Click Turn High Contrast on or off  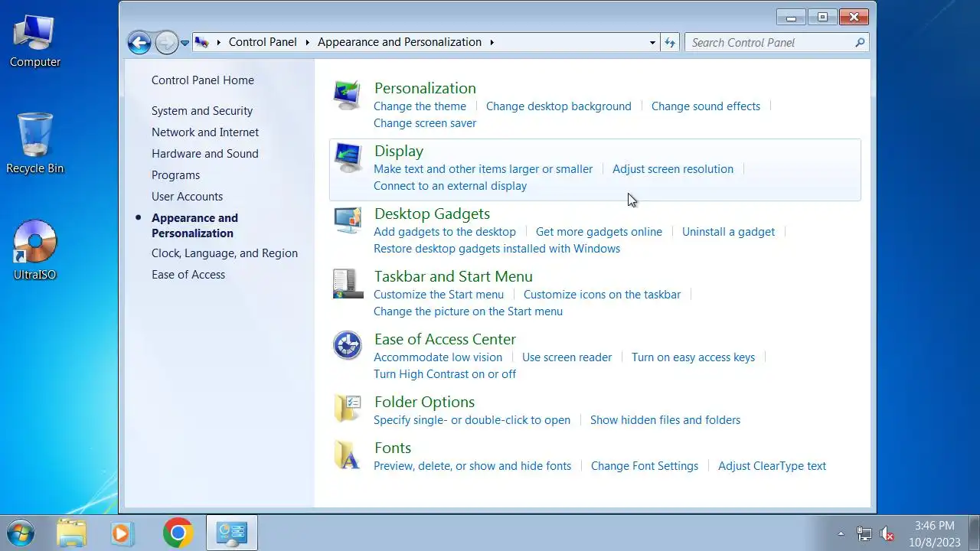pos(445,374)
